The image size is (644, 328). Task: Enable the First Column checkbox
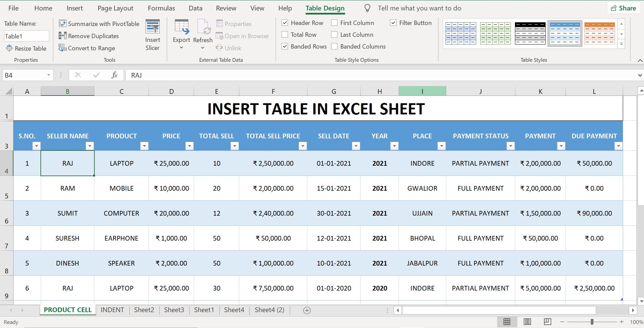[x=334, y=23]
